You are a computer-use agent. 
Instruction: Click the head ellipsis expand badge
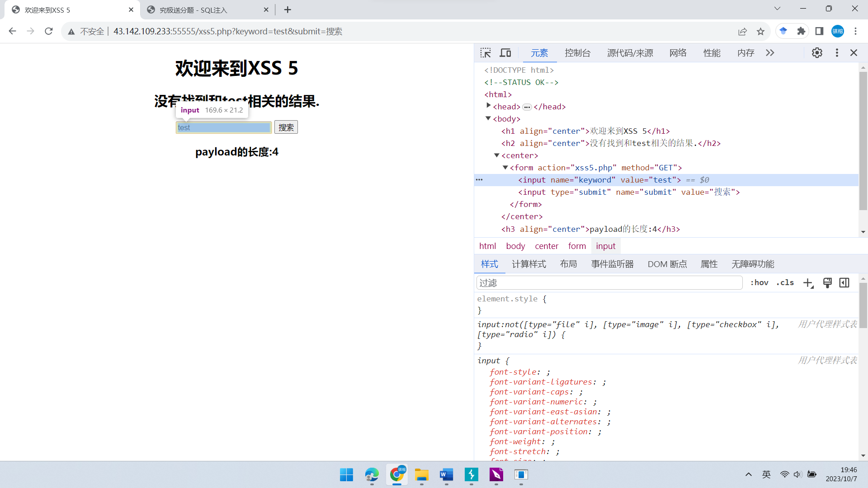527,107
